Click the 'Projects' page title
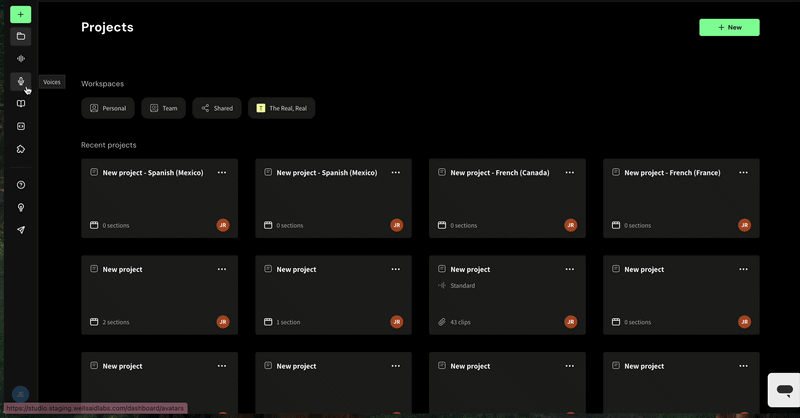The width and height of the screenshot is (800, 418). [107, 27]
